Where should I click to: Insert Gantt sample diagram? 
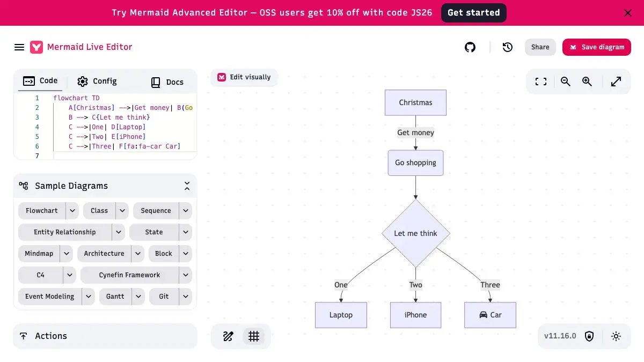pos(115,297)
